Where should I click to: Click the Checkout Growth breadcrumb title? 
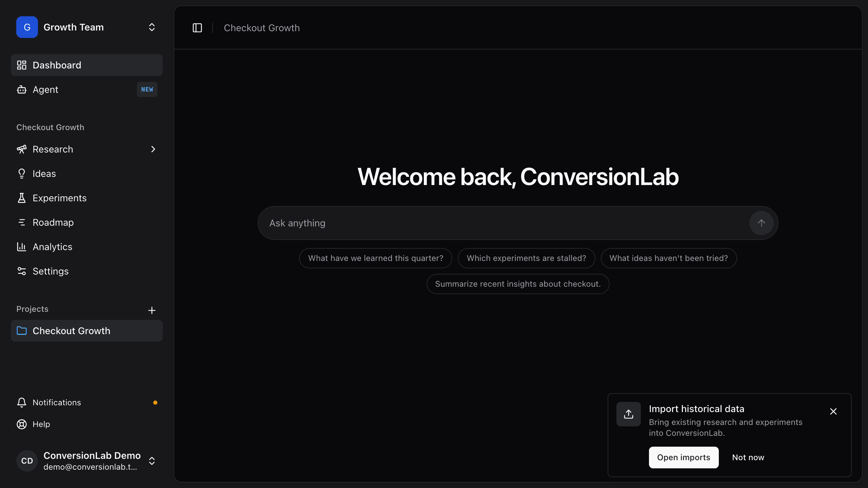tap(262, 28)
